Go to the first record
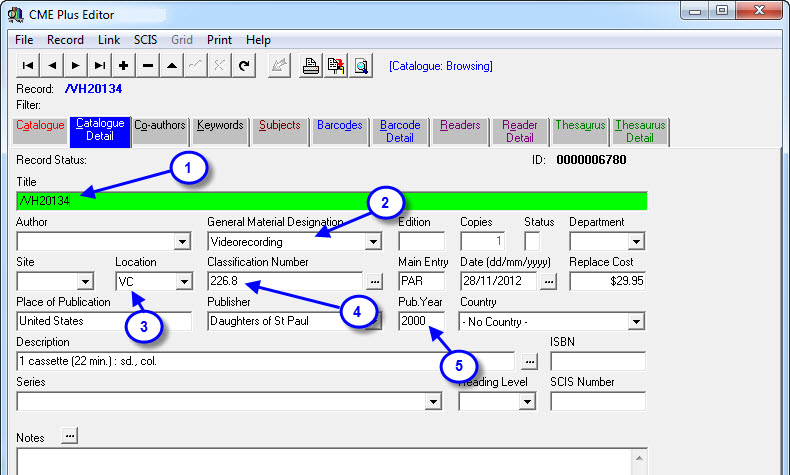This screenshot has height=475, width=790. (x=28, y=66)
